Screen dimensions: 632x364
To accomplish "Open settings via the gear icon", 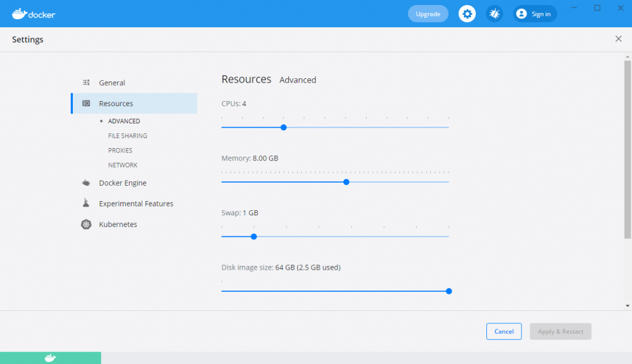I will [467, 14].
